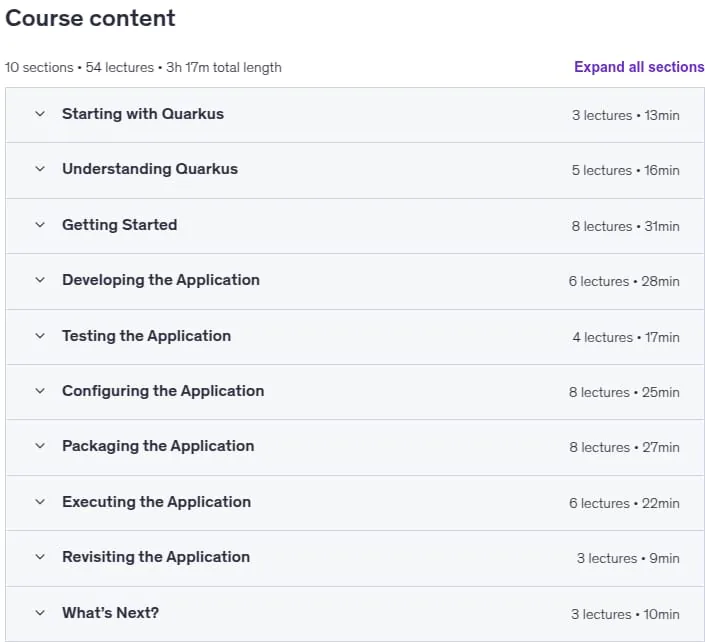Open chevron next to Developing the Application
The width and height of the screenshot is (705, 642).
(40, 280)
